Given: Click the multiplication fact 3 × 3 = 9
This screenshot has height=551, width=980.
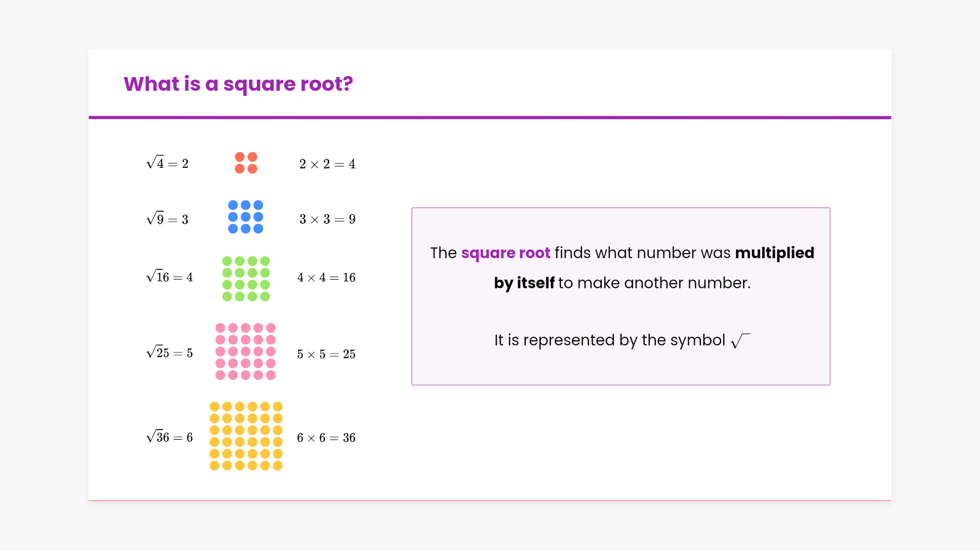Looking at the screenshot, I should (x=327, y=219).
